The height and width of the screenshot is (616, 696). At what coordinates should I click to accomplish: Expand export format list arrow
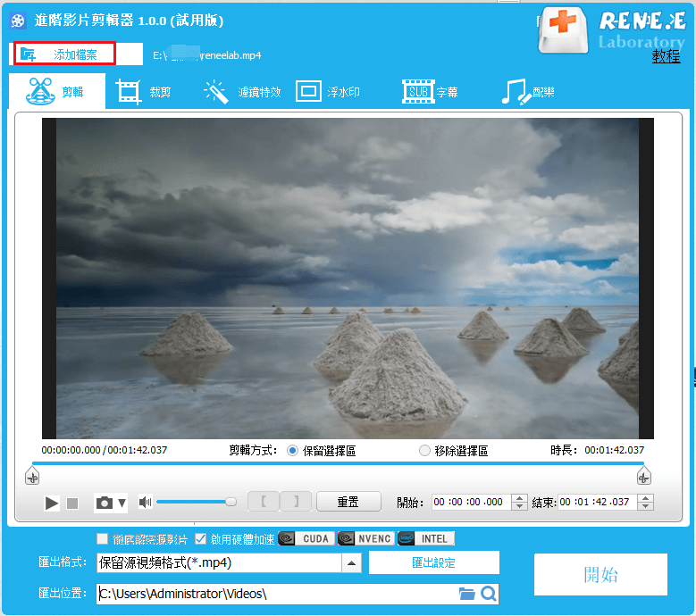(x=351, y=563)
